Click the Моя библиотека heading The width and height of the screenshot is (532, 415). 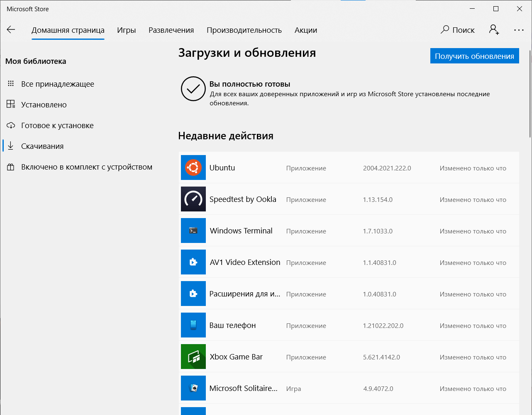[36, 61]
